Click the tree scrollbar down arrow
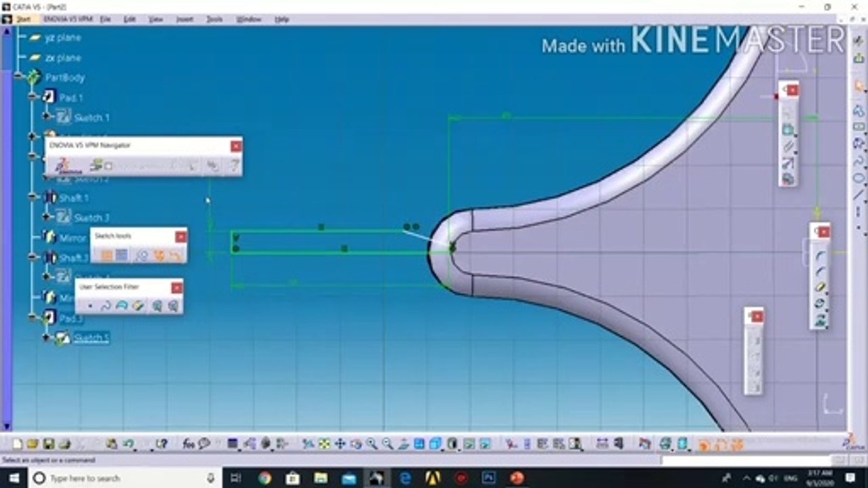The image size is (868, 488). point(7,426)
